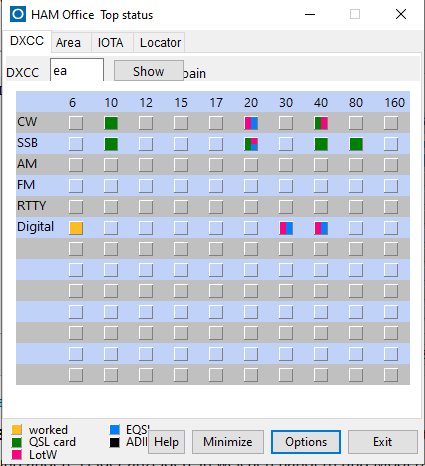Select the CW 10m green status box
Screen dimensions: 425x466
(x=111, y=123)
